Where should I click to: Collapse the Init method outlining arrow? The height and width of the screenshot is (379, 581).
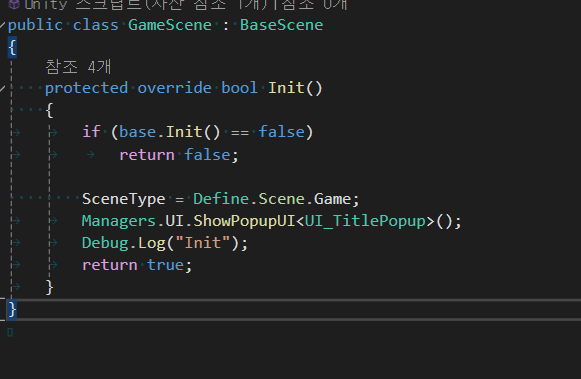[2, 88]
